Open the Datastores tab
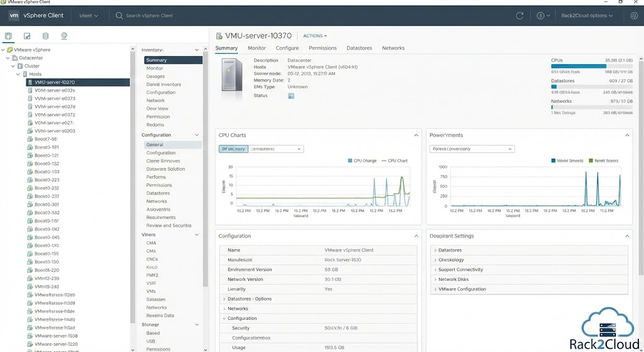Viewport: 644px width, 352px height. 359,48
